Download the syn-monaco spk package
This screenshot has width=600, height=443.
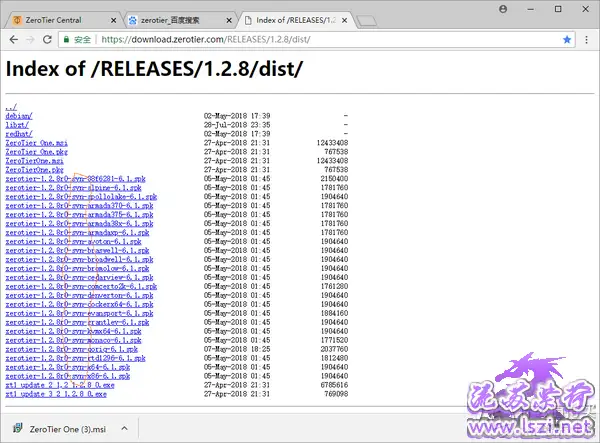73,340
